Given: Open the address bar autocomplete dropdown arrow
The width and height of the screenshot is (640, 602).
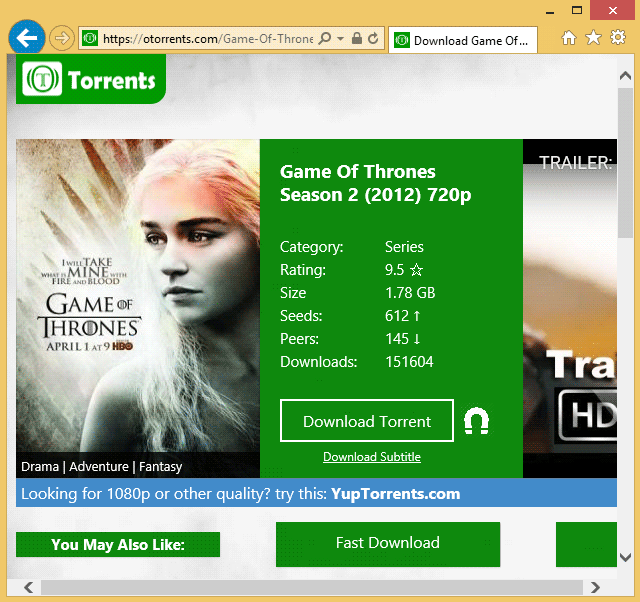Looking at the screenshot, I should pyautogui.click(x=340, y=39).
